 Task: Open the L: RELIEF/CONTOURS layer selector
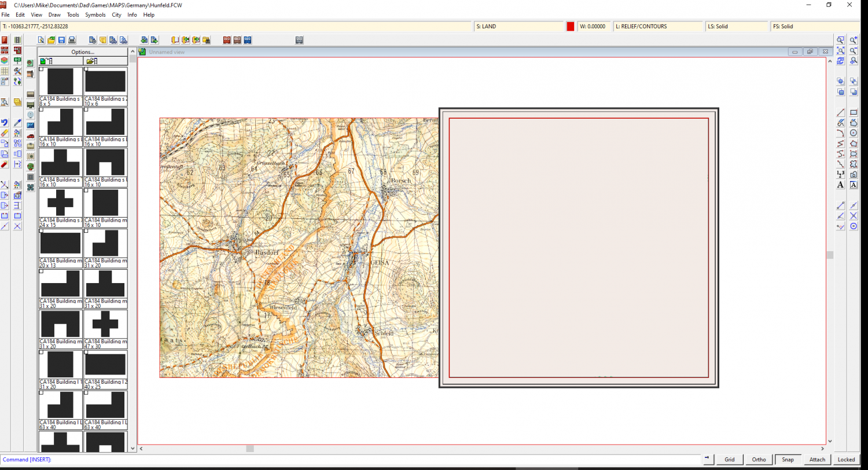pos(656,27)
